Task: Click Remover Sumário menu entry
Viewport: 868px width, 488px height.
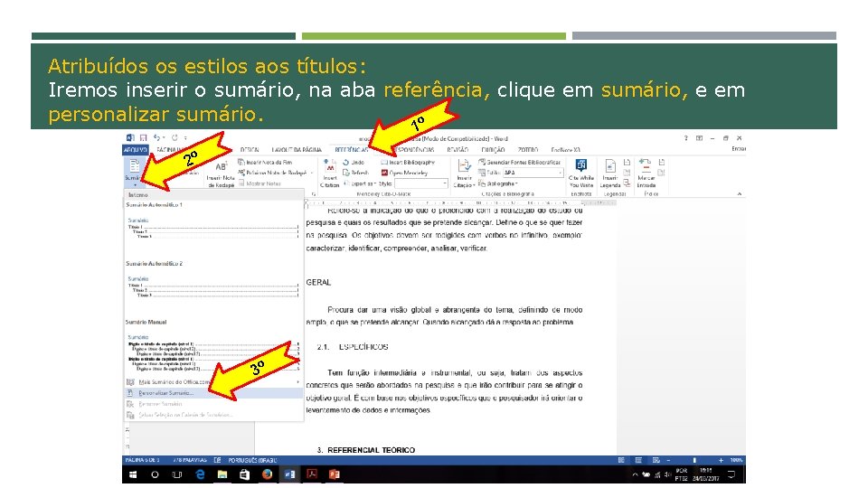Action: click(213, 404)
